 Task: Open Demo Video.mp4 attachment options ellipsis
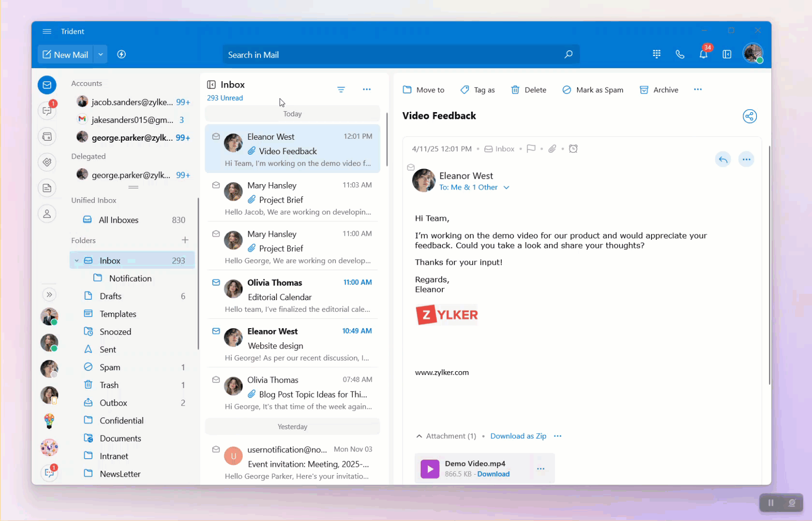pos(540,469)
